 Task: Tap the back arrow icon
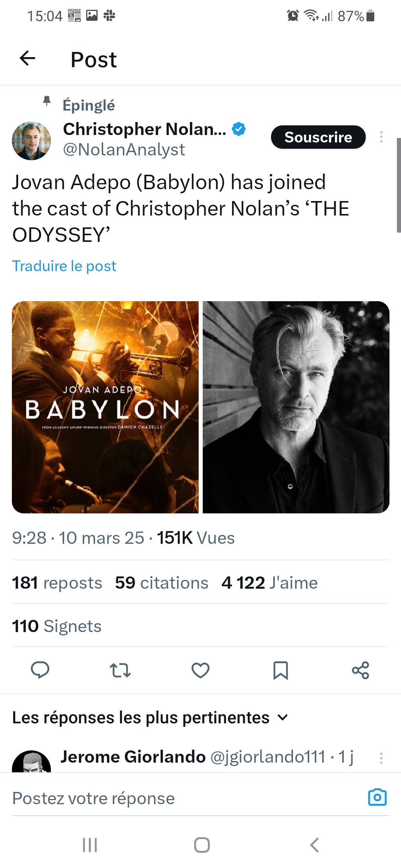[x=27, y=59]
